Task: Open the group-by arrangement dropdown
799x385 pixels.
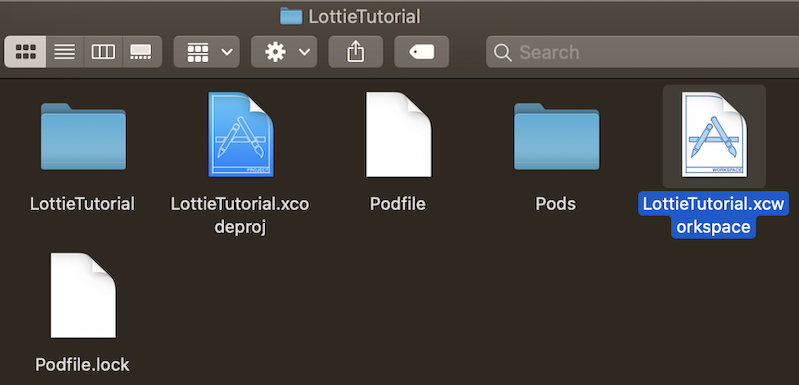Action: pyautogui.click(x=207, y=51)
